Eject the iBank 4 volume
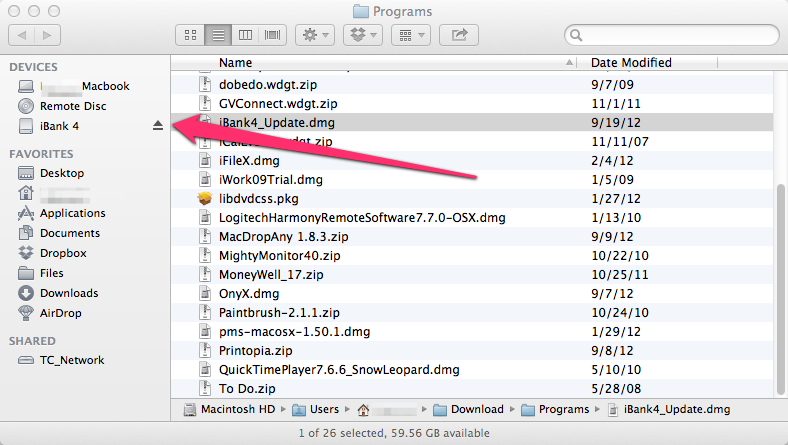The width and height of the screenshot is (788, 445). [x=158, y=126]
